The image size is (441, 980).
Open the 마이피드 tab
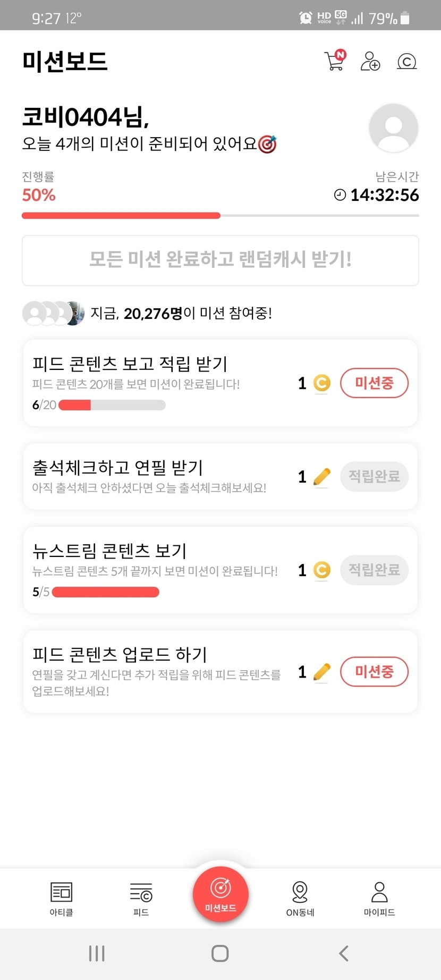(379, 899)
